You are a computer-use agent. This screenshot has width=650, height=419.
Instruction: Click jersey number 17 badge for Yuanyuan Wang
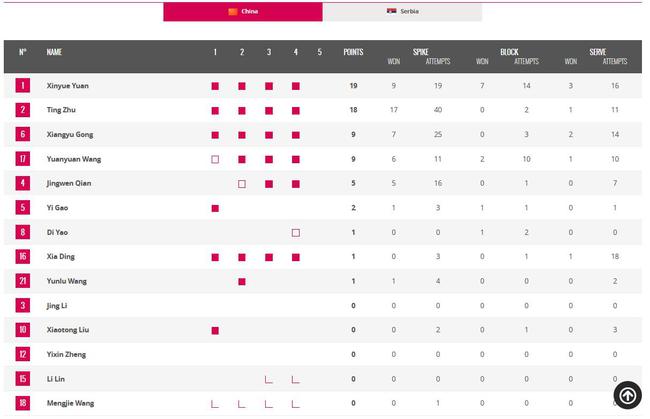(23, 159)
